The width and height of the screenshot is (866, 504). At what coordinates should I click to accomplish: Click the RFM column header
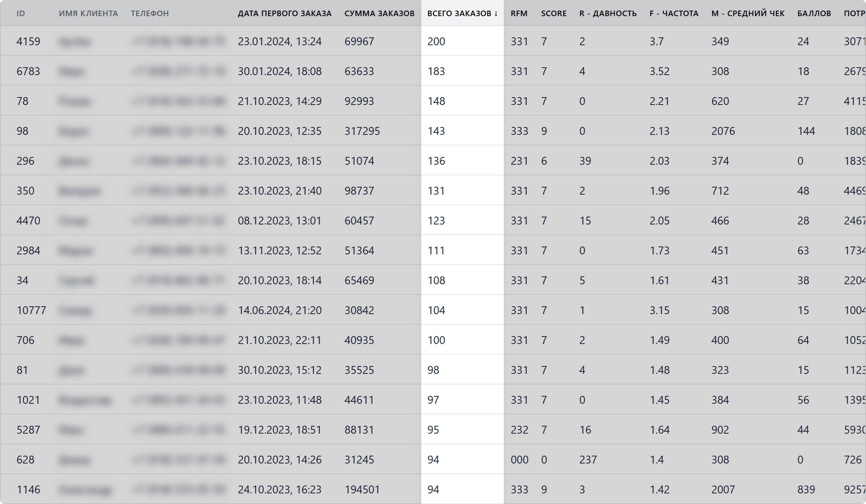[519, 13]
